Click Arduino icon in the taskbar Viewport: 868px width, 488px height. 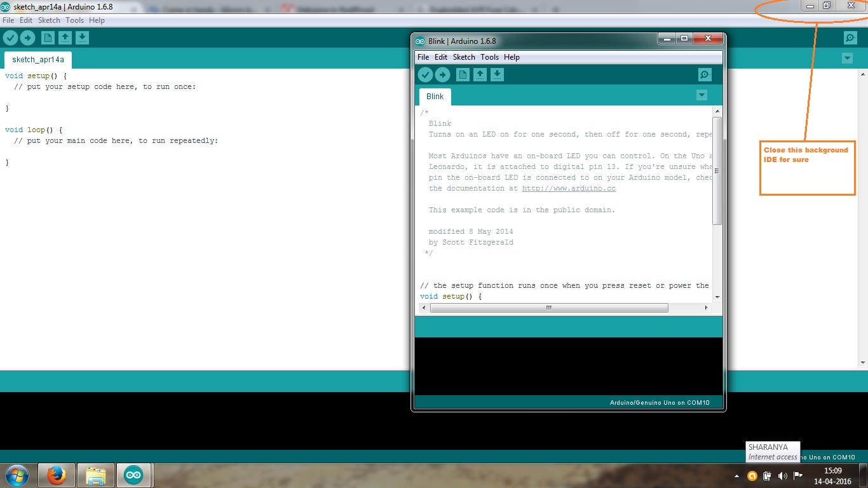pos(133,475)
